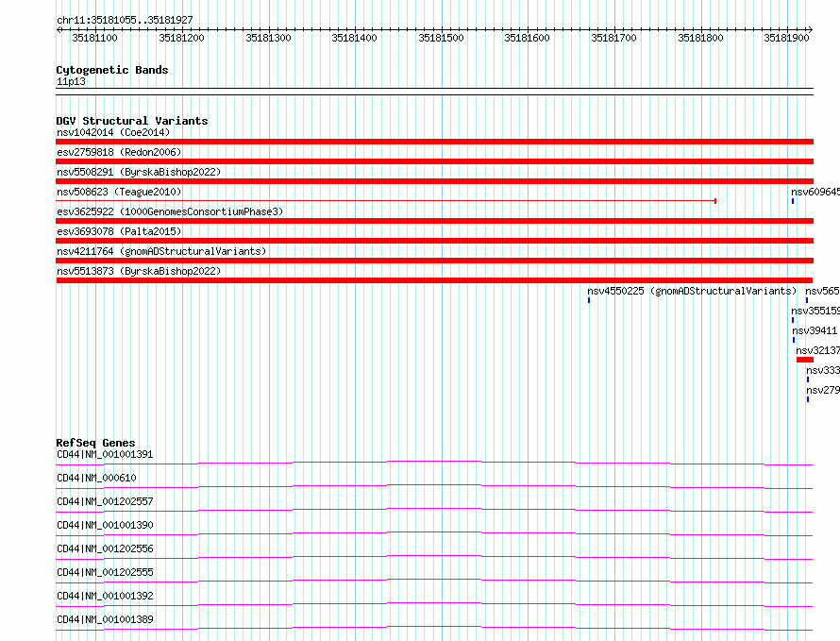Click nsv4211764 (gnomADStructuralVariants) label
The height and width of the screenshot is (641, 840).
point(161,251)
